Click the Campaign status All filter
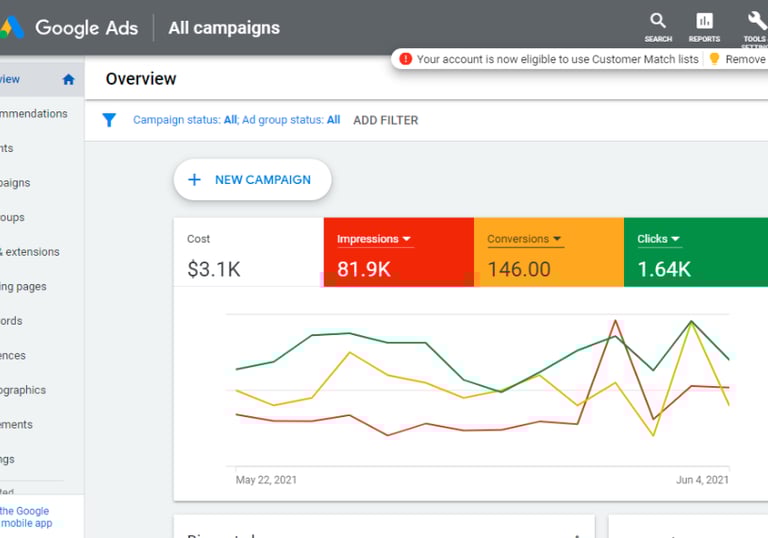This screenshot has height=538, width=768. [x=185, y=120]
